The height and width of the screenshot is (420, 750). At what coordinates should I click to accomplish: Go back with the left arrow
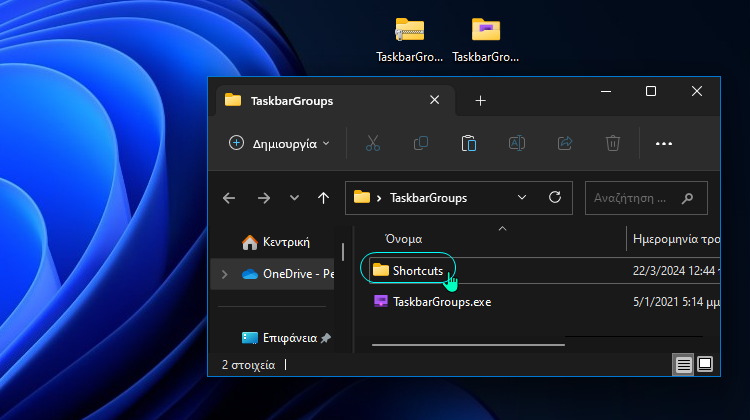point(229,198)
